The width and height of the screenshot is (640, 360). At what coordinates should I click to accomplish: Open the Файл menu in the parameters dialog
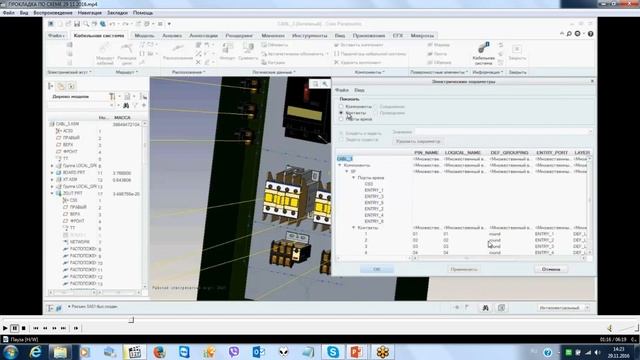(342, 90)
